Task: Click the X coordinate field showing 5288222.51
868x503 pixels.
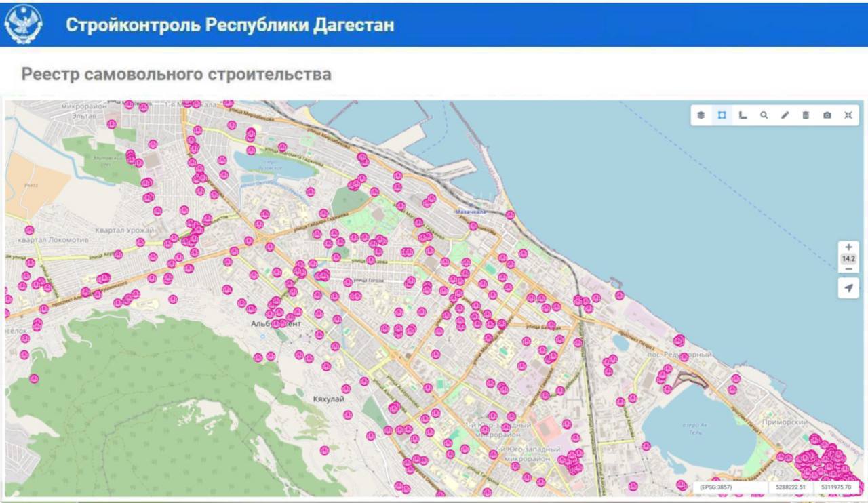Action: click(x=793, y=487)
